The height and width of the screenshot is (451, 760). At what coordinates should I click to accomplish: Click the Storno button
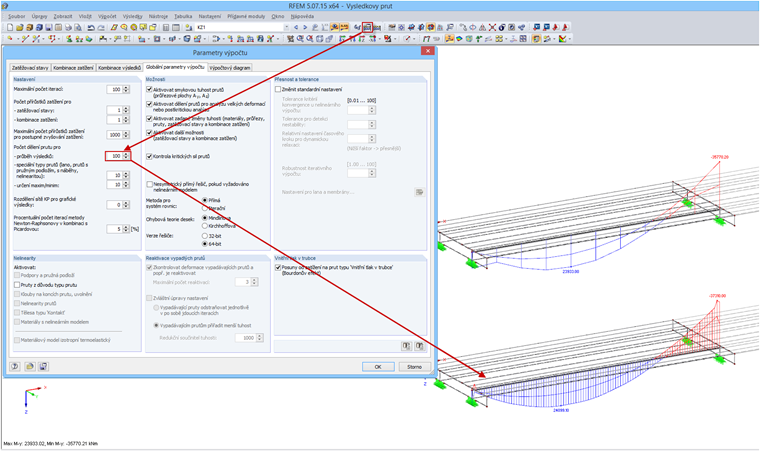[x=414, y=367]
